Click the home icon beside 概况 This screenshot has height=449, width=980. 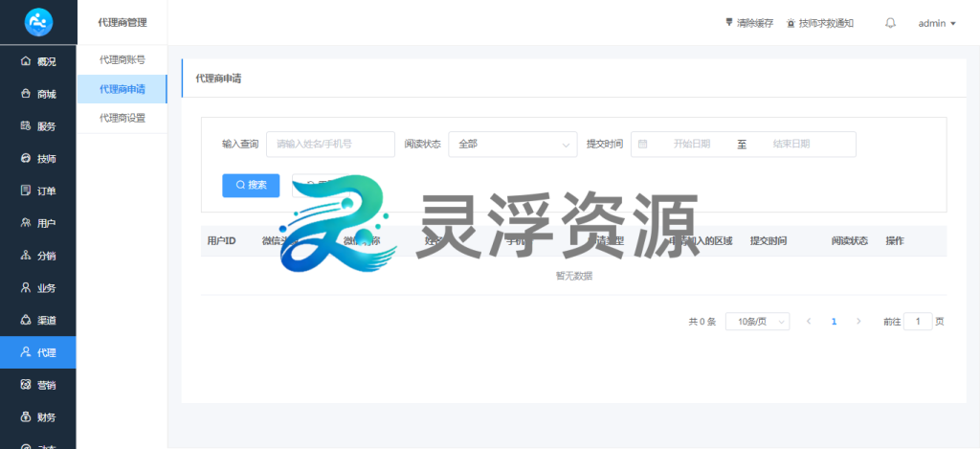[x=26, y=60]
